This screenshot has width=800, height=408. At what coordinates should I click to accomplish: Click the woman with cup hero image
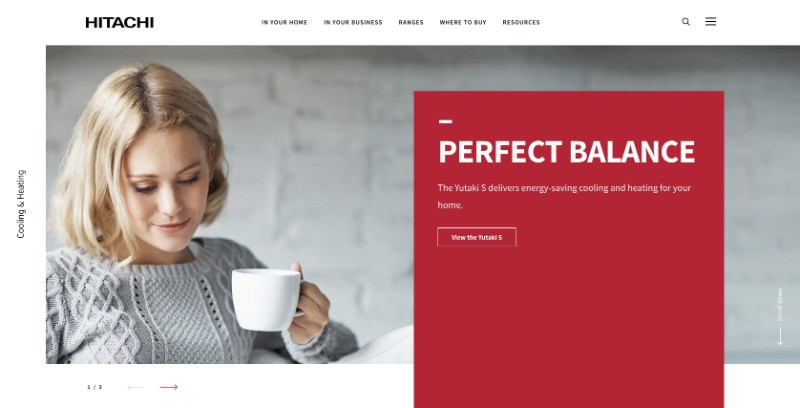coord(230,205)
